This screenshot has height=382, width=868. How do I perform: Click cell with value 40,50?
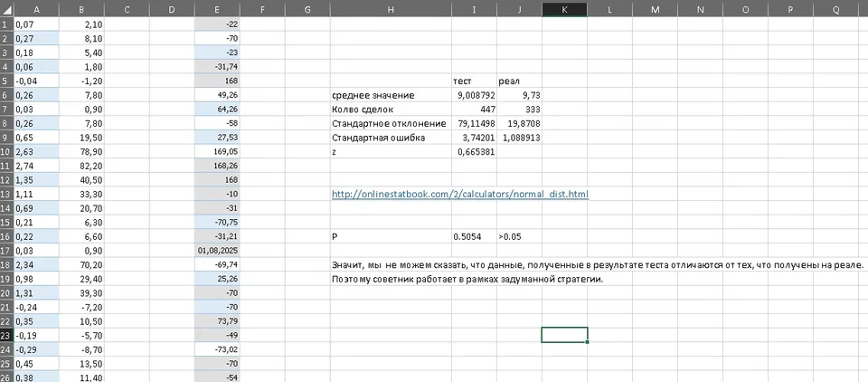pos(81,180)
